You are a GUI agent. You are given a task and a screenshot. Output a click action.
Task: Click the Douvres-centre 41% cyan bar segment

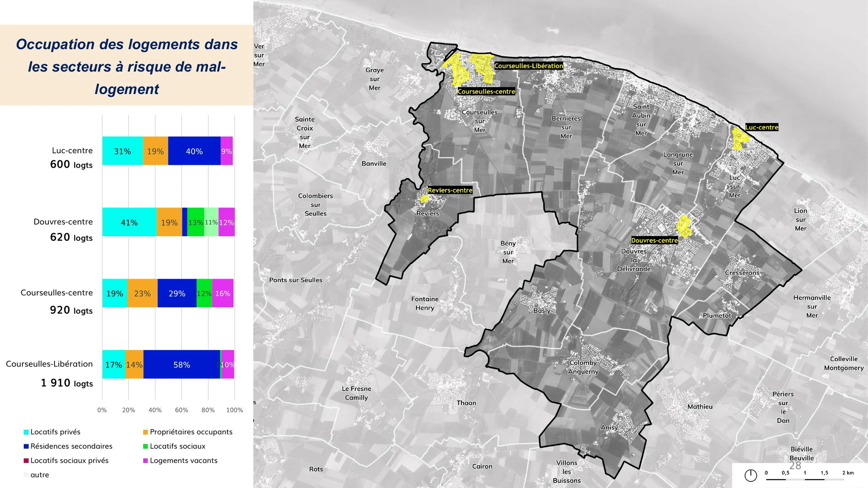coord(129,222)
